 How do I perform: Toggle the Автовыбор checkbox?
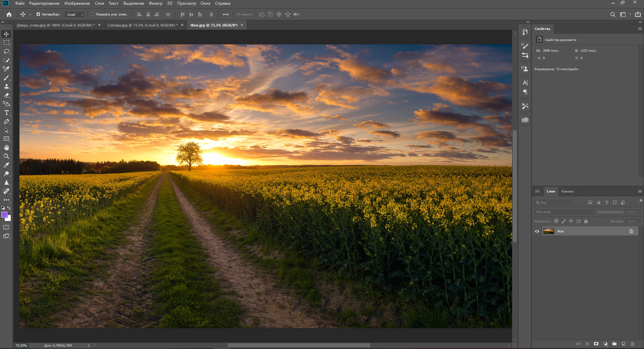click(x=38, y=14)
